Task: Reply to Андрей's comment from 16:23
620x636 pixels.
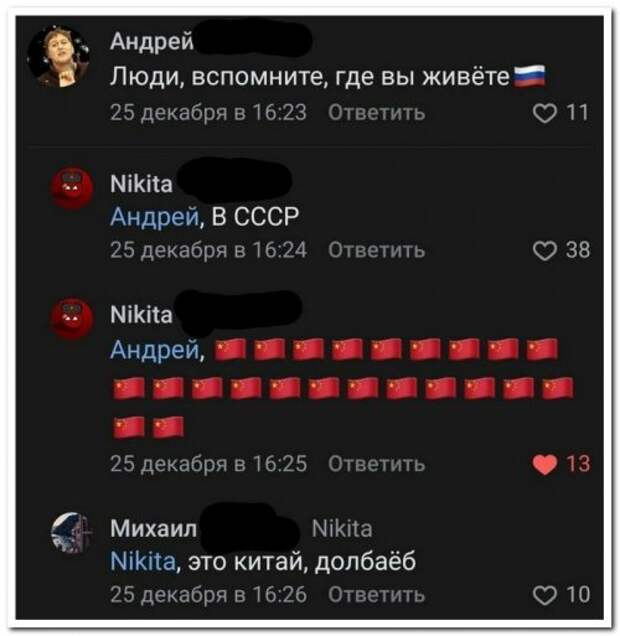Action: point(377,112)
